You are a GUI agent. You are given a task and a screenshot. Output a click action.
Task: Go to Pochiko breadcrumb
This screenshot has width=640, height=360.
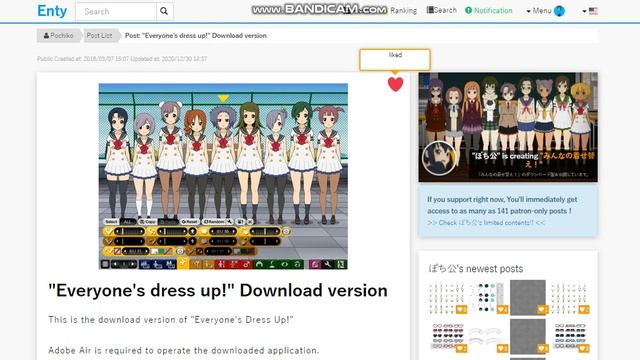click(59, 36)
